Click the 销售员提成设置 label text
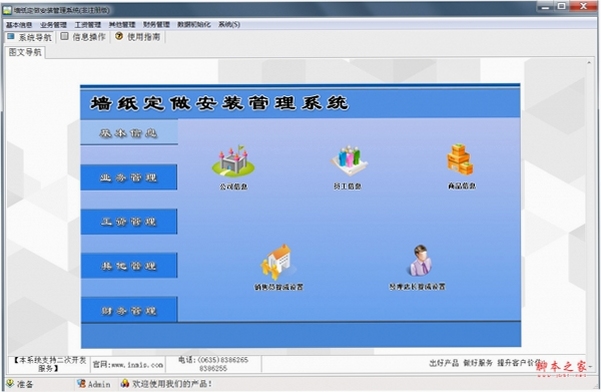The image size is (601, 392). click(279, 287)
